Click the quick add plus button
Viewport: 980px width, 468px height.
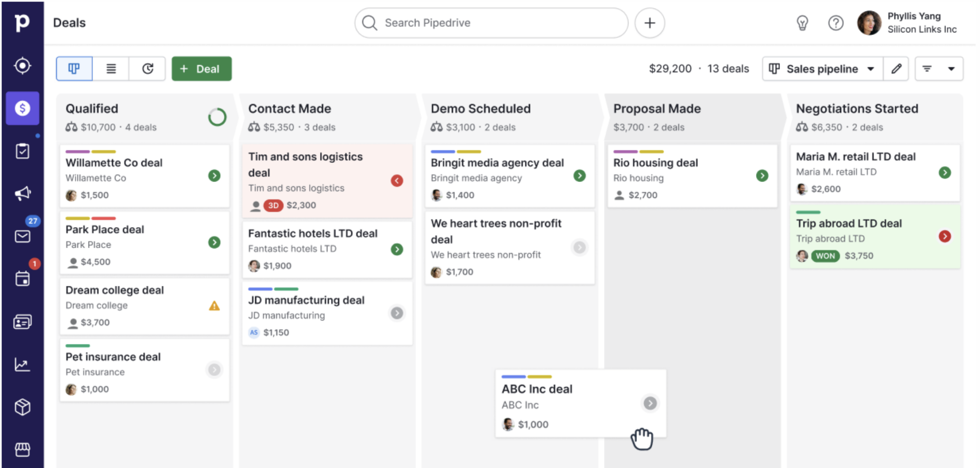tap(649, 23)
